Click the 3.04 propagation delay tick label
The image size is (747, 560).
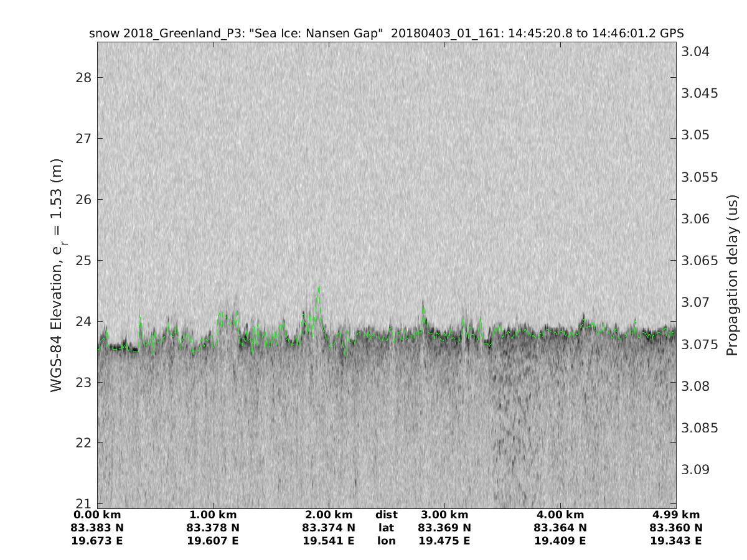pos(695,51)
